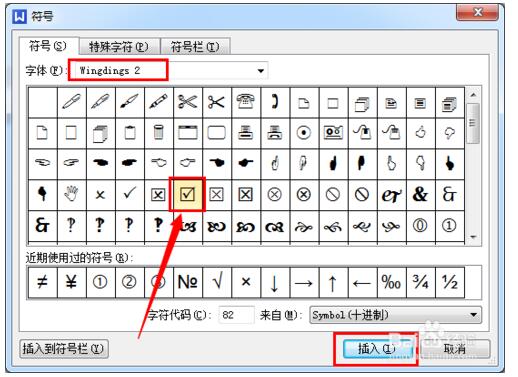Click the symbol grid scroll-up arrow

(473, 95)
